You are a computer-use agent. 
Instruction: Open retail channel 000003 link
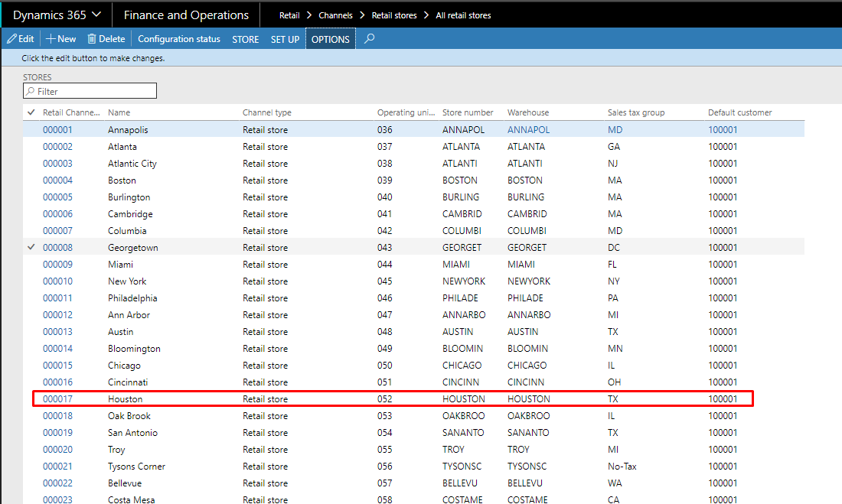(57, 163)
